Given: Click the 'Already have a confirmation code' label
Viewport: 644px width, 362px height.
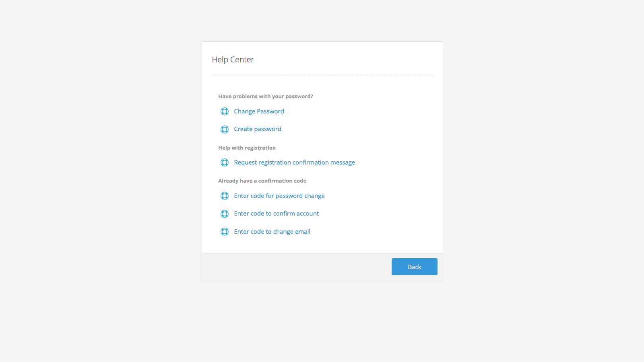Looking at the screenshot, I should click(x=262, y=181).
